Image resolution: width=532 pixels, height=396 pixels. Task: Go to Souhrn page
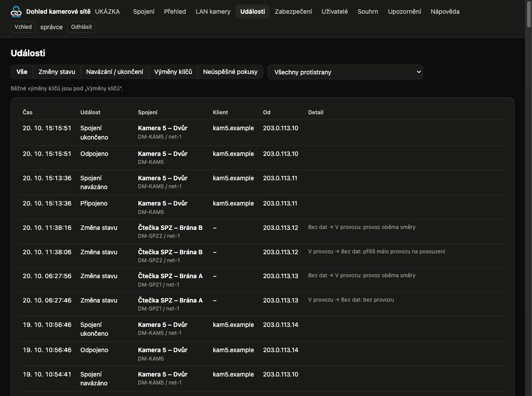(x=368, y=12)
